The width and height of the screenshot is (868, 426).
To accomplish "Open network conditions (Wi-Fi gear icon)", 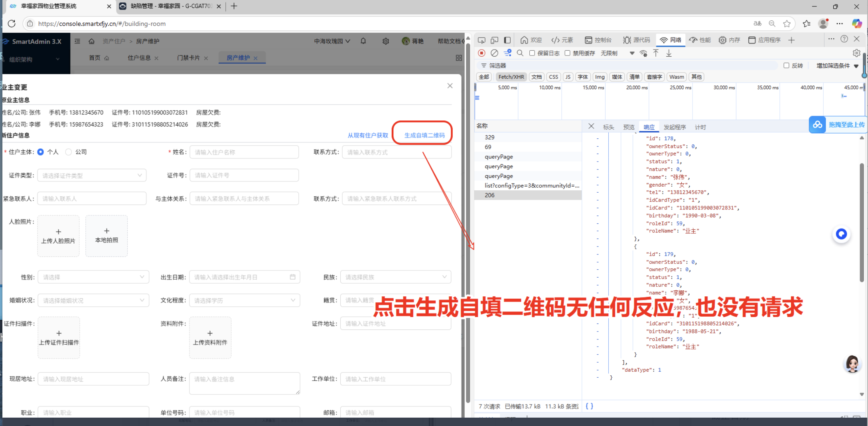I will [x=643, y=53].
